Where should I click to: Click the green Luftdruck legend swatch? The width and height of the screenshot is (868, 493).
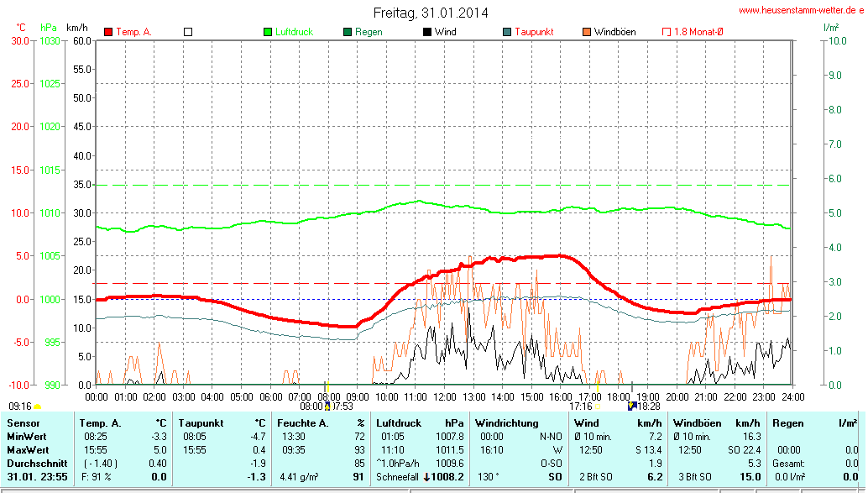pyautogui.click(x=268, y=32)
